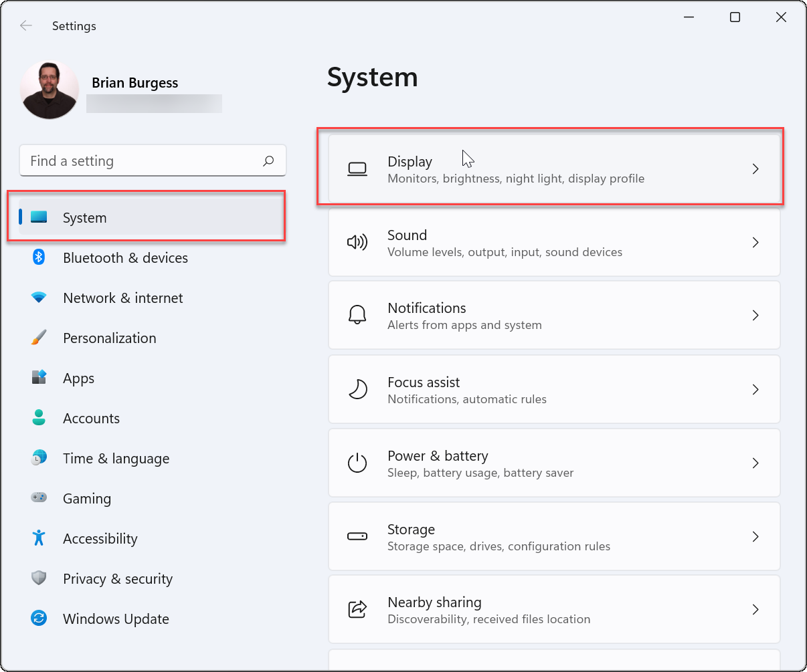Select the Notifications bell icon
This screenshot has height=672, width=807.
tap(357, 315)
